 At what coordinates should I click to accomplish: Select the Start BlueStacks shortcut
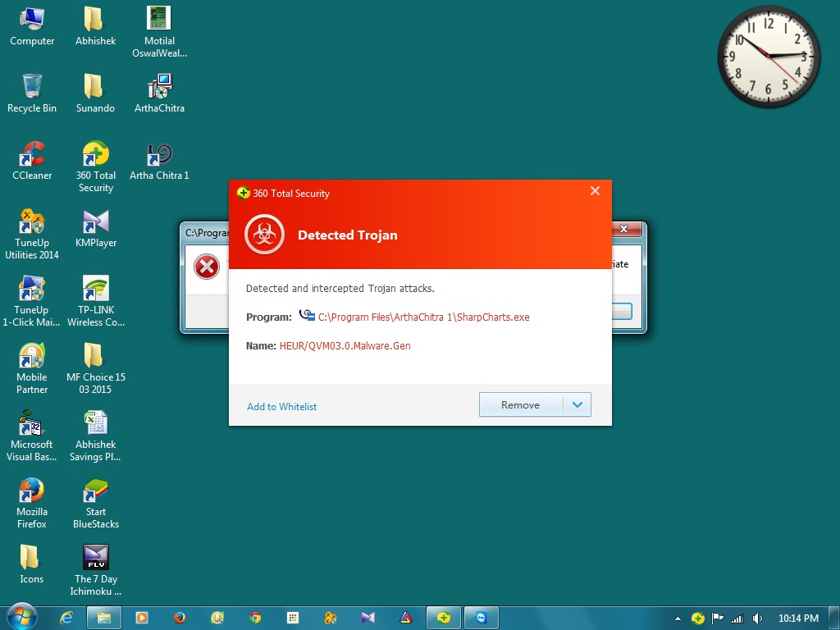95,503
